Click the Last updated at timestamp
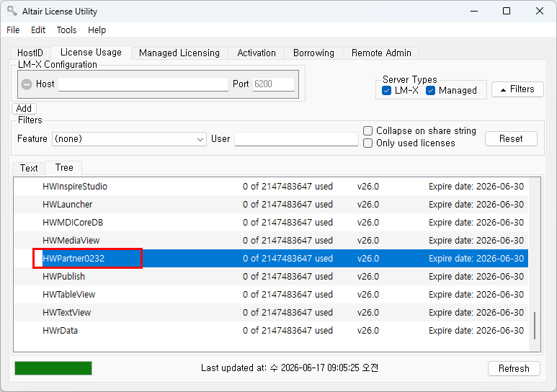This screenshot has width=557, height=392. 289,367
